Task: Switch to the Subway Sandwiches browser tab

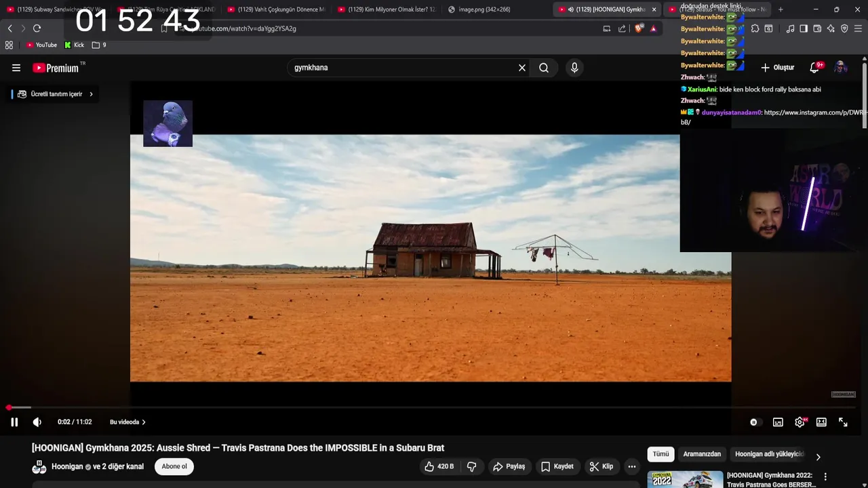Action: [56, 9]
